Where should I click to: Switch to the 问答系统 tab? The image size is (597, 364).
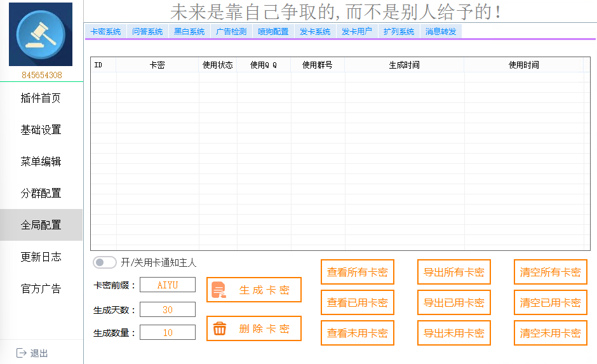point(147,31)
